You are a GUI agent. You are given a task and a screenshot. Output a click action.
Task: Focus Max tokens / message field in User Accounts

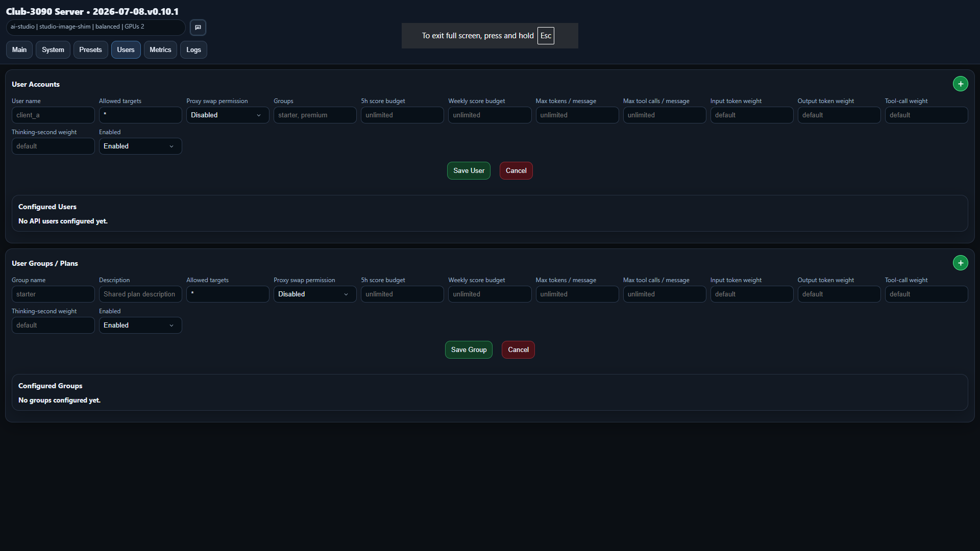pyautogui.click(x=577, y=115)
